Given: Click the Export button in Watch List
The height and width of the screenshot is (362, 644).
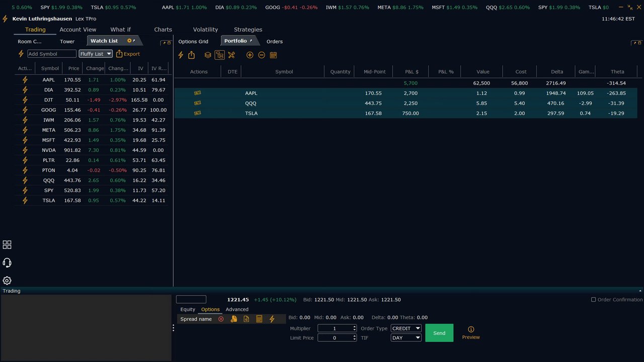Looking at the screenshot, I should 128,54.
